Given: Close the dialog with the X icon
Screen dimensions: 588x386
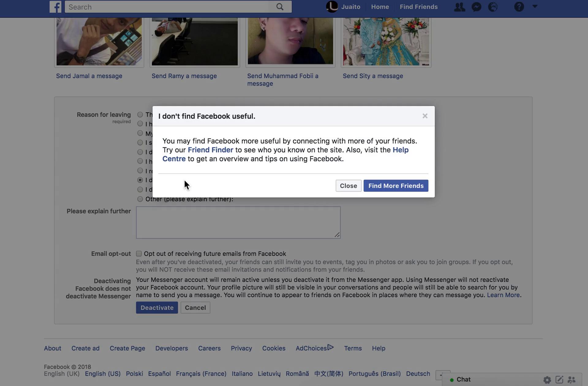Looking at the screenshot, I should click(x=425, y=116).
